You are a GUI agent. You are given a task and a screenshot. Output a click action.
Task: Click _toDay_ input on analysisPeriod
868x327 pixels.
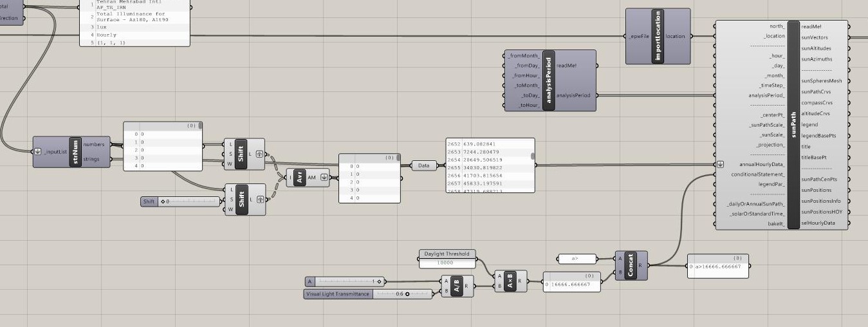530,95
